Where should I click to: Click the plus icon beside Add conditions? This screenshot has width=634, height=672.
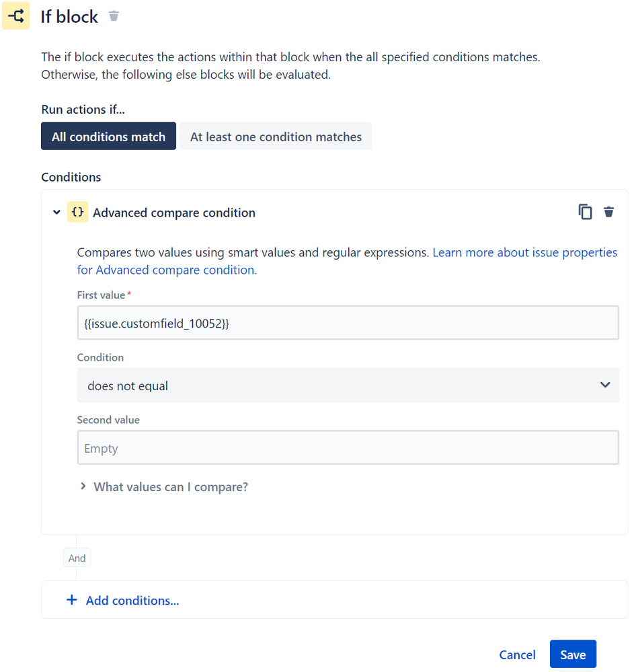coord(72,599)
